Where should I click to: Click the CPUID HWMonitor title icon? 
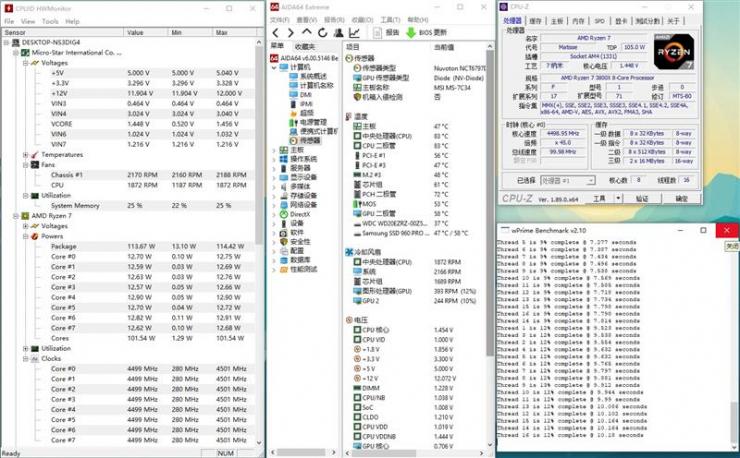(8, 8)
